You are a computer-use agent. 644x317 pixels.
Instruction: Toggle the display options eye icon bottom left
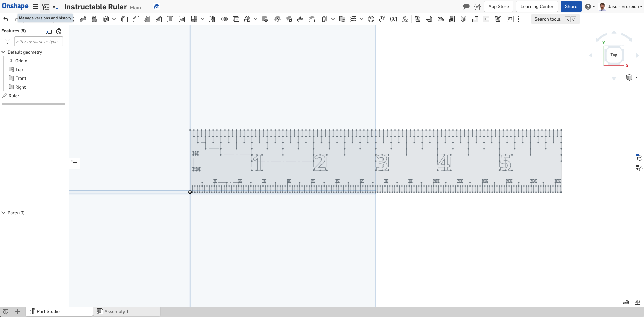click(x=5, y=311)
